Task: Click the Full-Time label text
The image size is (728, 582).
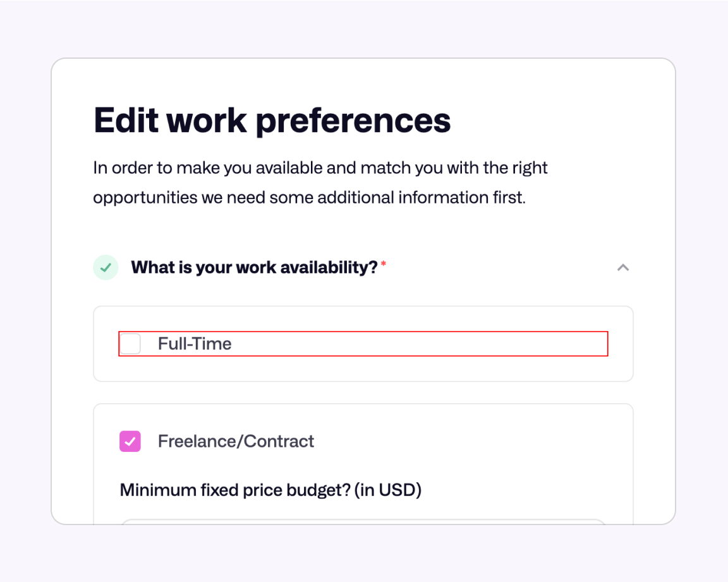Action: 195,344
